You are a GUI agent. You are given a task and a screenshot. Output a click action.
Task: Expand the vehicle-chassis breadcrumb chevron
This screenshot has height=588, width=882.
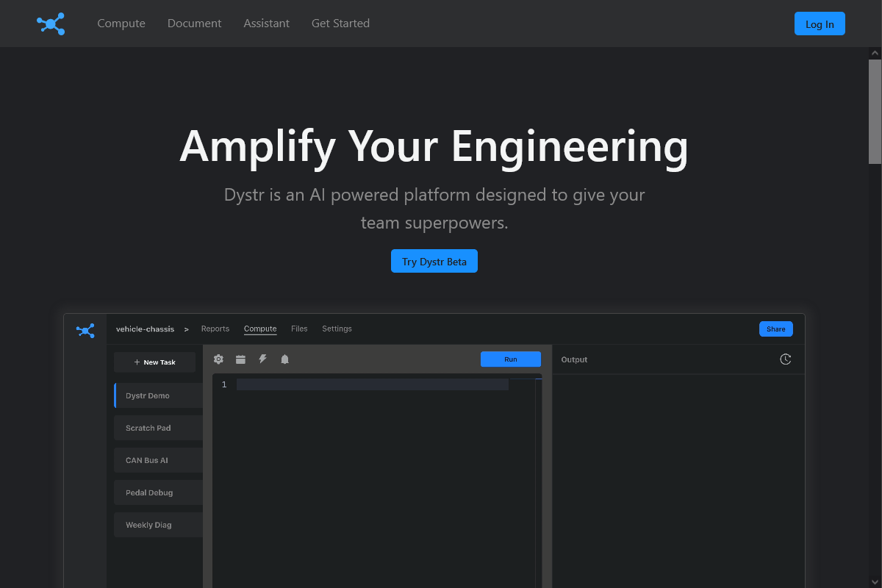[x=185, y=329]
